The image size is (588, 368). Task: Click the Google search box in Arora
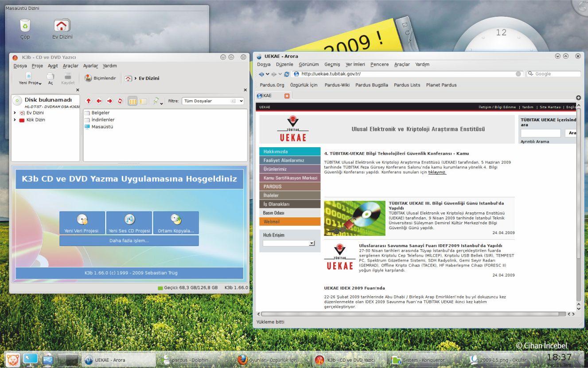pyautogui.click(x=553, y=74)
